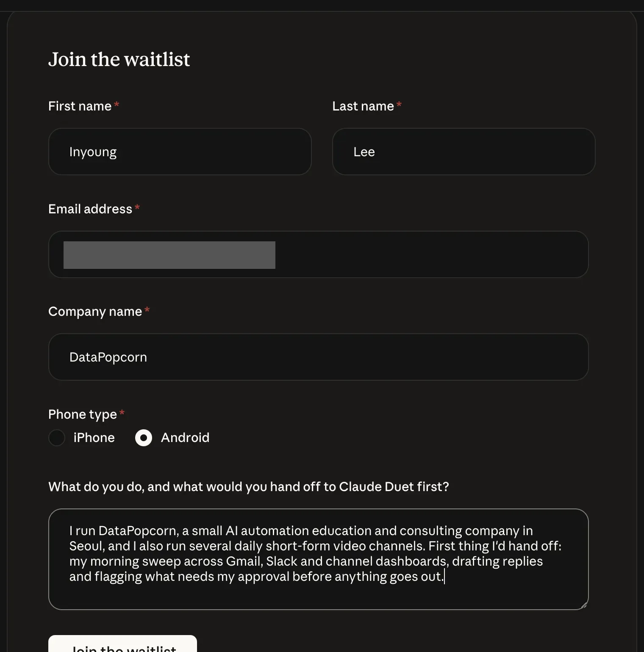Click the "iPhone" option label text

click(94, 437)
